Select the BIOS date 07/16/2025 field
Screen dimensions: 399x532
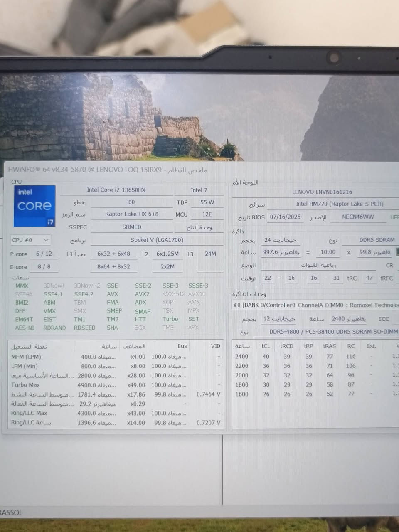pos(285,217)
